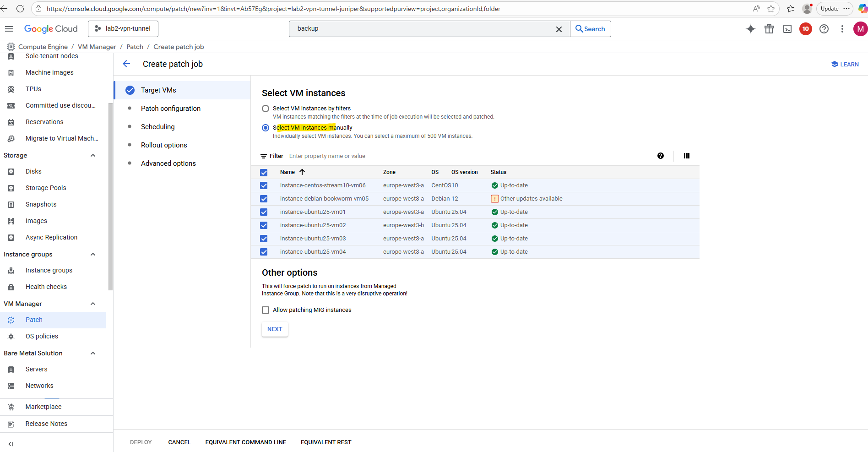
Task: Open the Gemini AI assistant sparkle icon
Action: tap(751, 29)
